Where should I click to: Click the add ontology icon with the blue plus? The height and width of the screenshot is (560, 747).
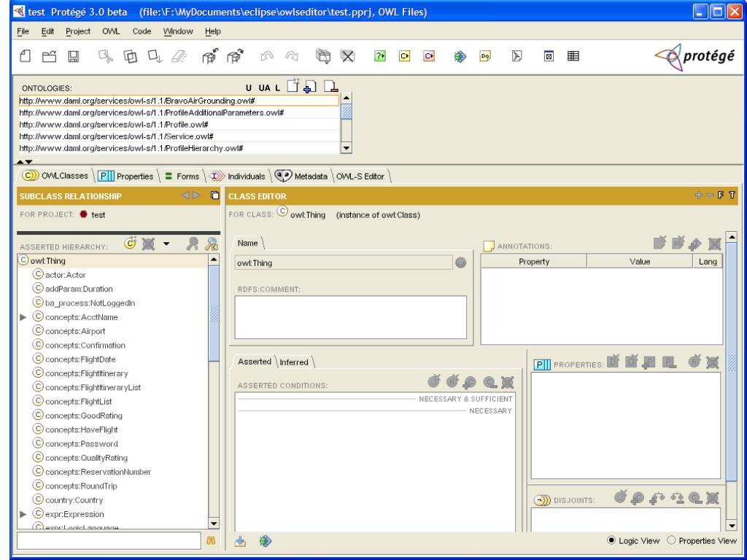(309, 87)
